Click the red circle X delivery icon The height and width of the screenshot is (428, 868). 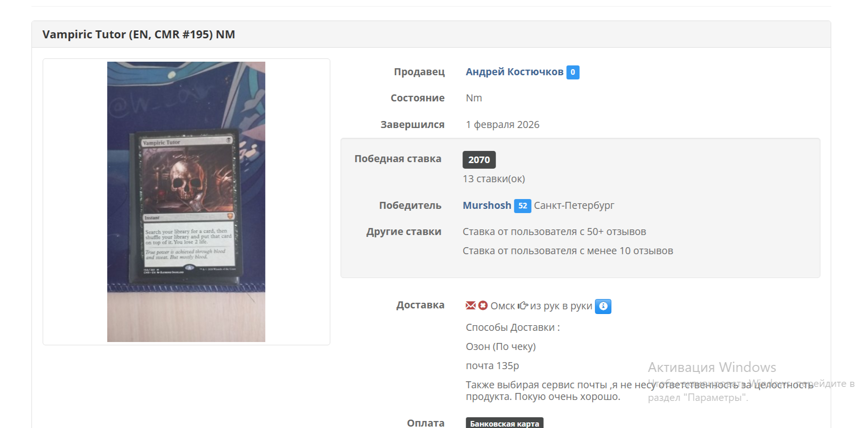(483, 306)
